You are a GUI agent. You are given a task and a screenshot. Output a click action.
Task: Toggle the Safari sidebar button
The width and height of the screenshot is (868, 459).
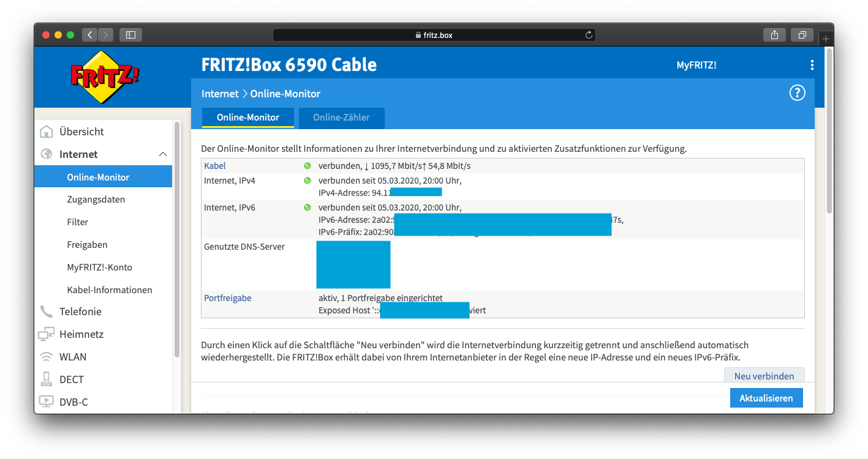pos(130,35)
